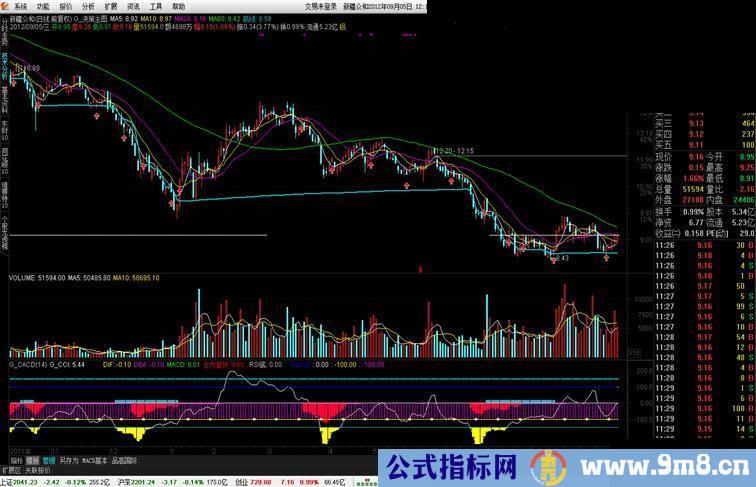Open the 功能 menu

(43, 6)
